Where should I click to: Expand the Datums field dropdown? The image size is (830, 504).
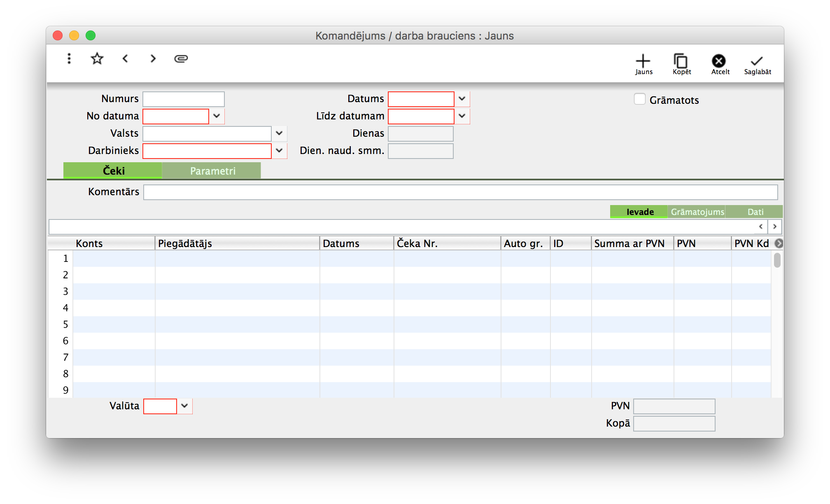click(x=462, y=99)
